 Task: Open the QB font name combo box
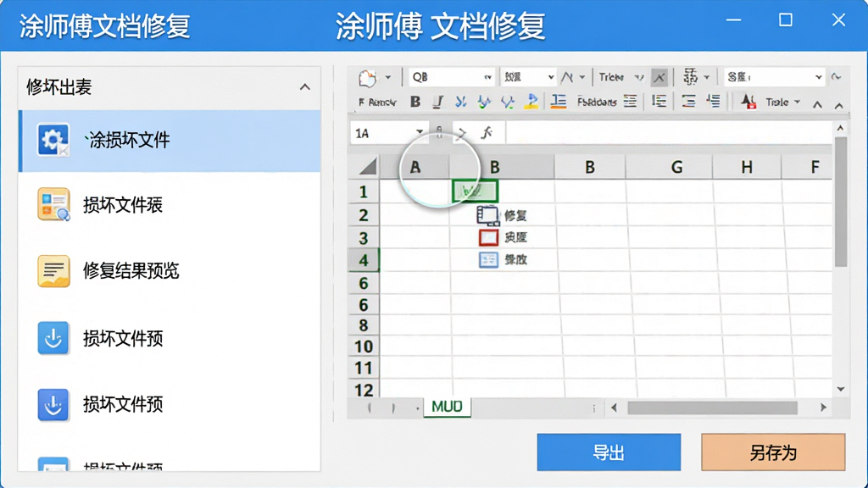451,77
